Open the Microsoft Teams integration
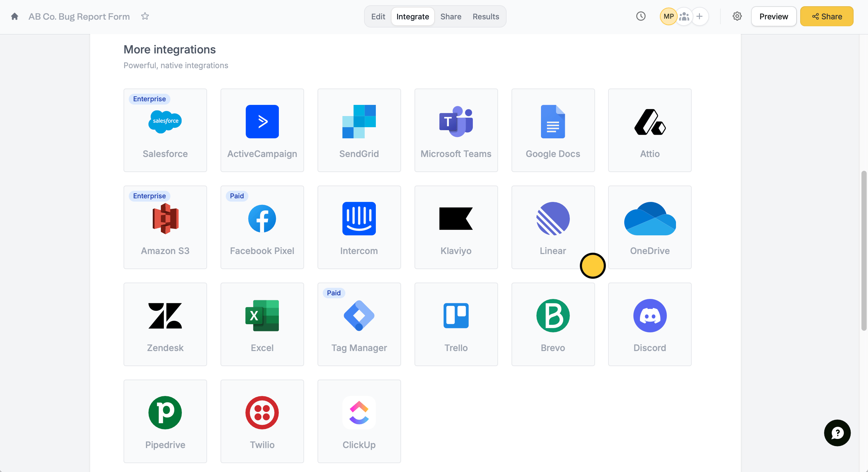Viewport: 868px width, 472px height. pos(456,130)
